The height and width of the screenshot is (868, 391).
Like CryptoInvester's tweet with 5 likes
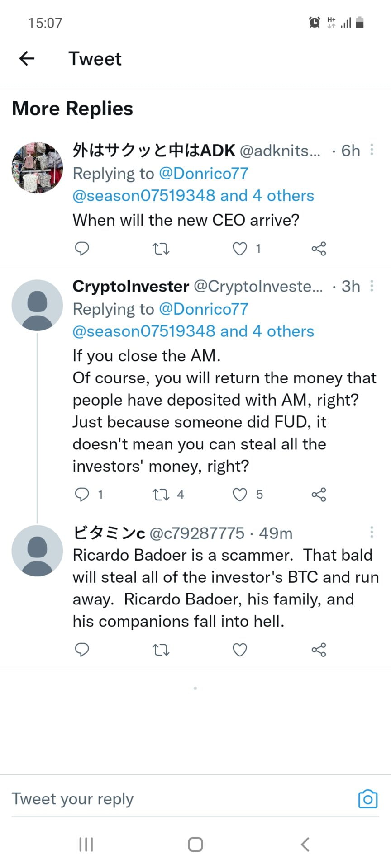coord(239,495)
